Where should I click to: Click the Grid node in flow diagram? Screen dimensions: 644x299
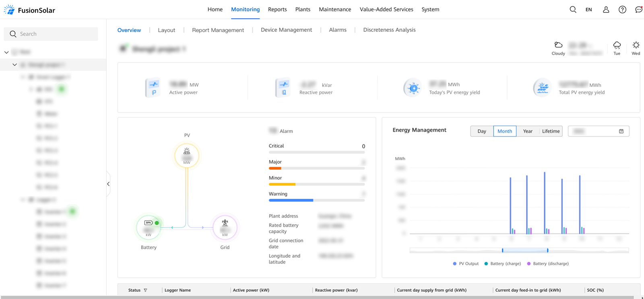225,228
